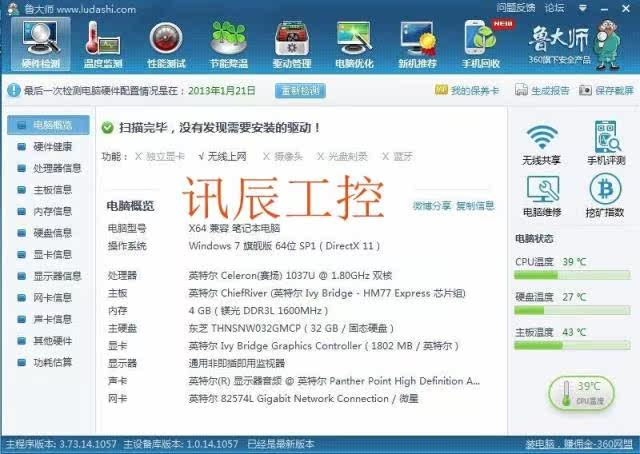
Task: Click 问题反馈 feedback link
Action: (516, 7)
